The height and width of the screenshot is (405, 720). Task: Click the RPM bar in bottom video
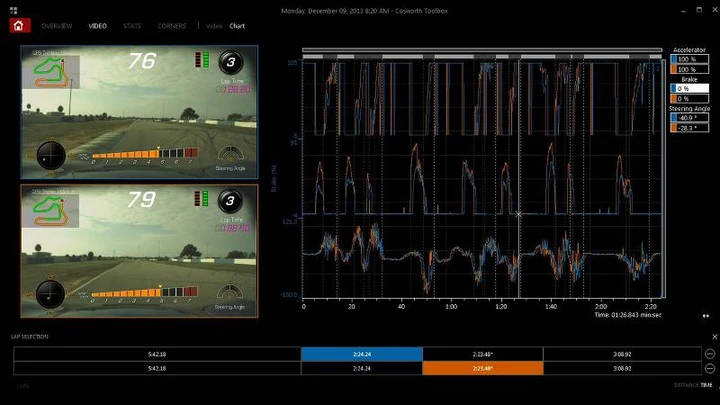144,292
